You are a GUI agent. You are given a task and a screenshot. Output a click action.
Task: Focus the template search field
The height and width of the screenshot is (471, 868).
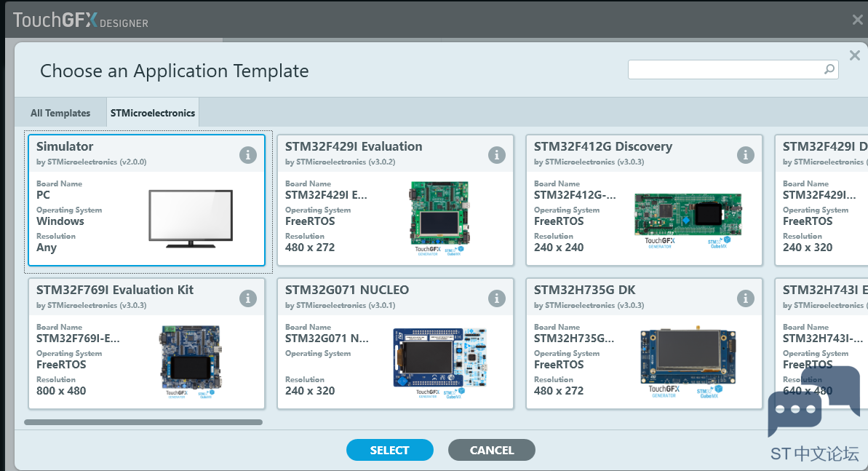(733, 69)
